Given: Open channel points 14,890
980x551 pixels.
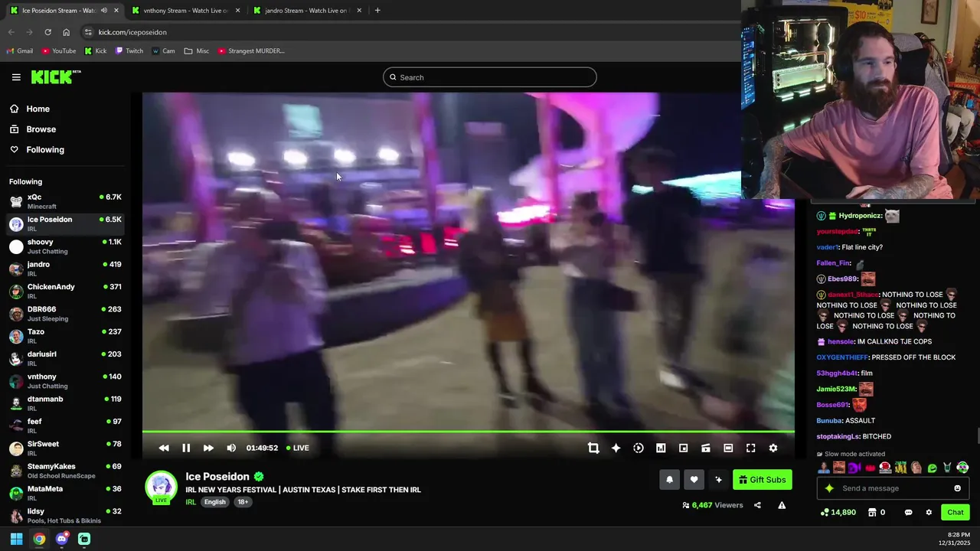Looking at the screenshot, I should point(838,512).
